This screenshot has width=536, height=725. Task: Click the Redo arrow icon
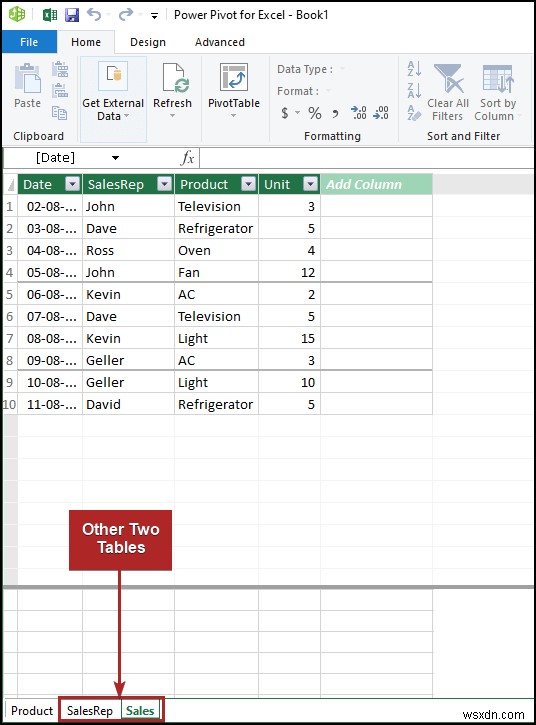125,15
